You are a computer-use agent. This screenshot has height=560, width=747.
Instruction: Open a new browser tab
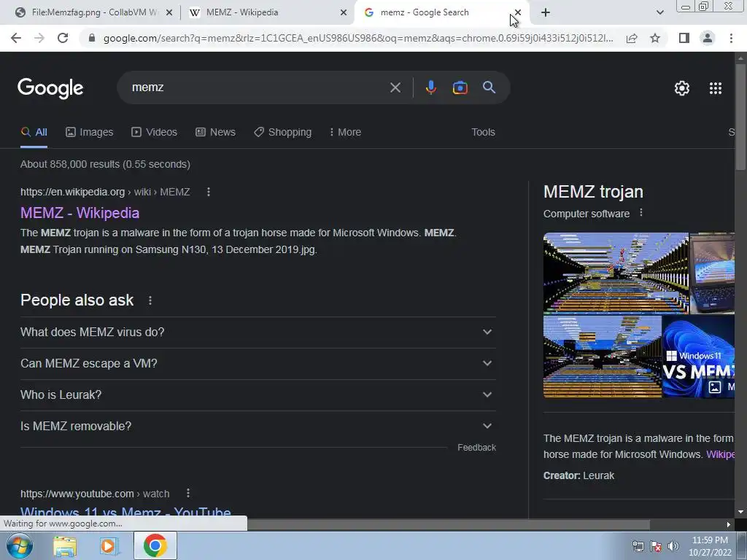tap(546, 12)
